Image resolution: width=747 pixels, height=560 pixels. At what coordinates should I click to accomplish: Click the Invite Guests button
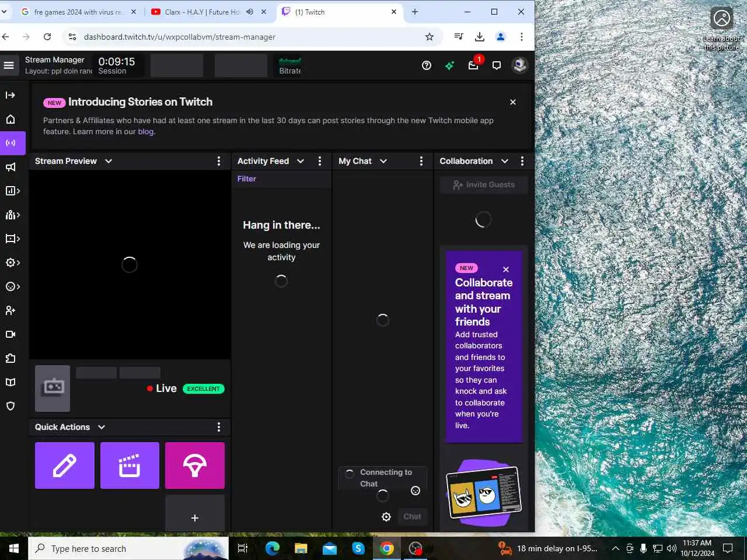pyautogui.click(x=484, y=185)
